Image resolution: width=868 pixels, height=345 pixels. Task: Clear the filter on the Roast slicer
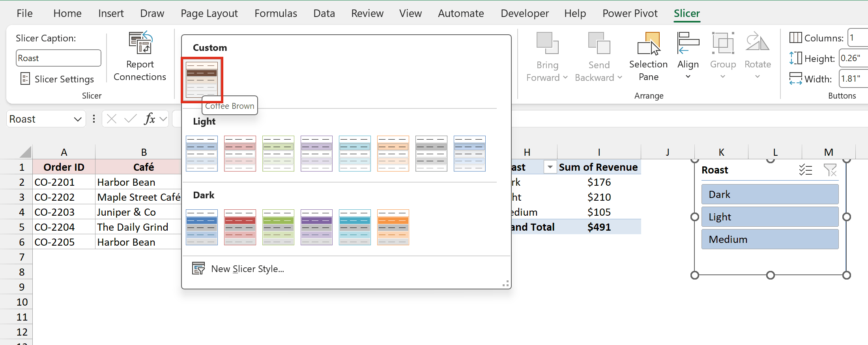point(830,170)
